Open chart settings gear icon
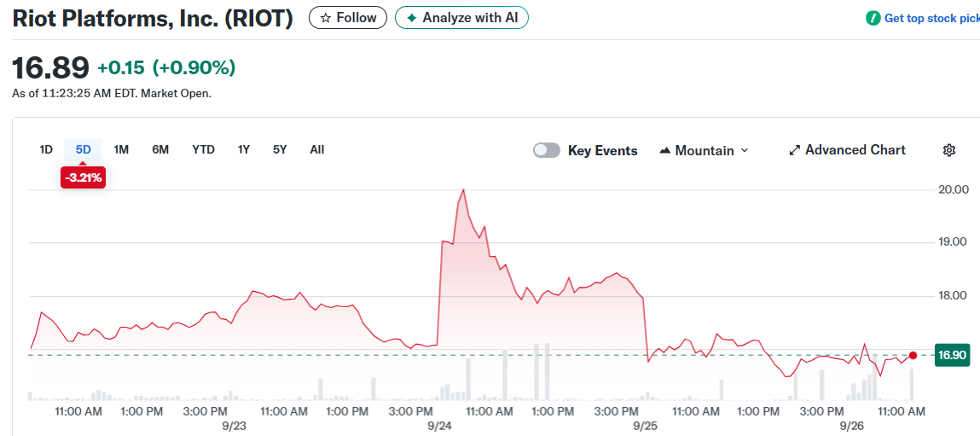The width and height of the screenshot is (980, 436). click(x=948, y=150)
